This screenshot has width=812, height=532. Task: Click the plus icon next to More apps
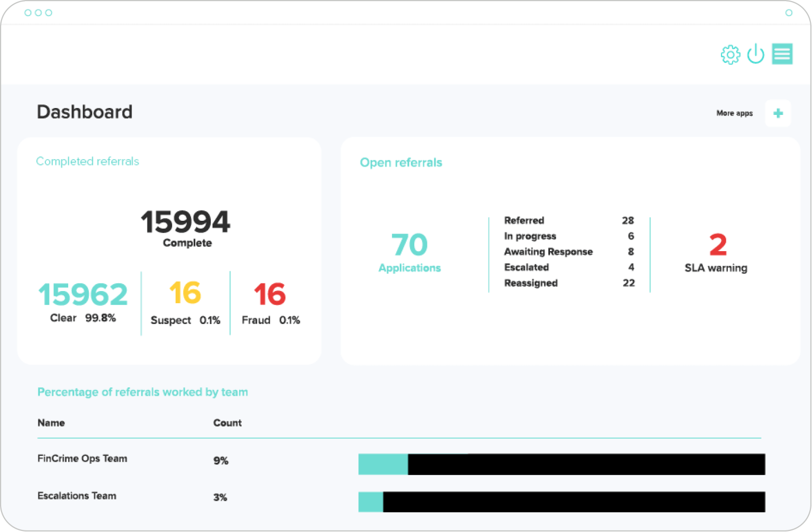tap(778, 113)
